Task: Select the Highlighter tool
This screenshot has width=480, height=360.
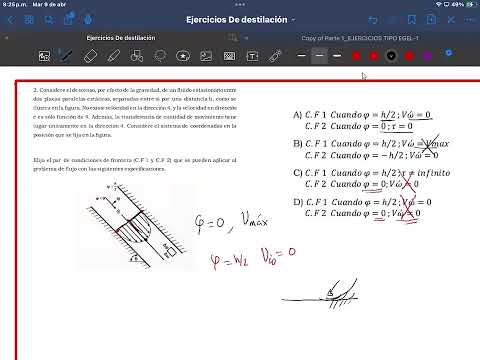Action: (113, 56)
